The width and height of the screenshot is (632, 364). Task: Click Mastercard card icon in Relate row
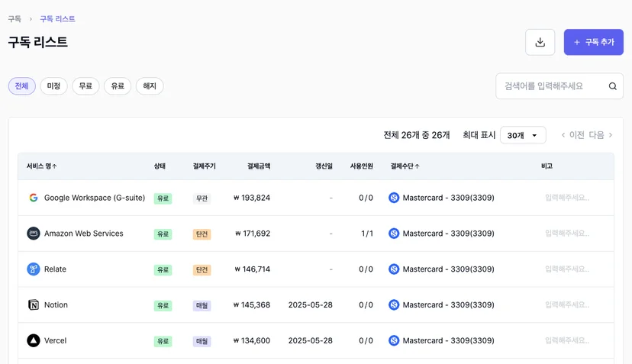tap(394, 269)
